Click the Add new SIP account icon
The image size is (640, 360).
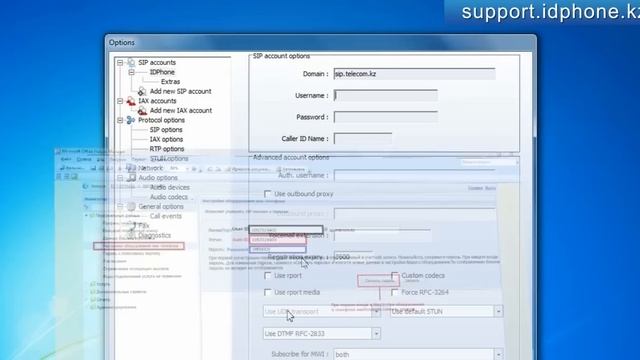tap(142, 91)
